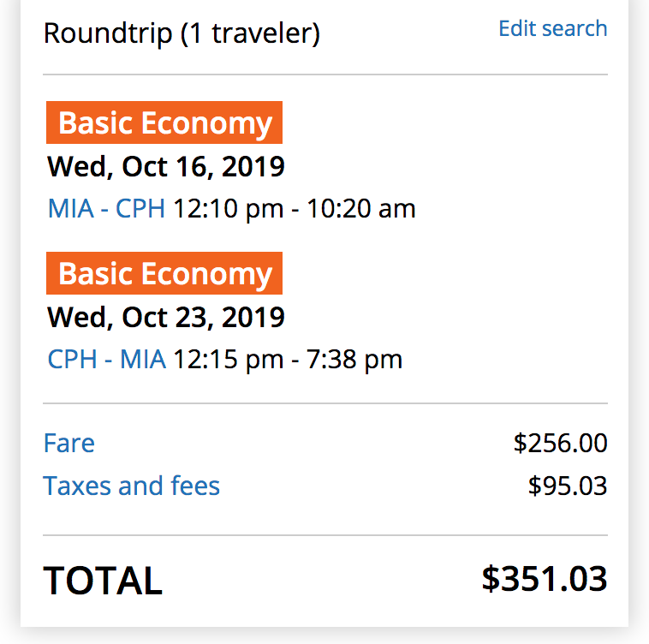Click the Roundtrip heading text
The width and height of the screenshot is (649, 644).
[x=108, y=33]
